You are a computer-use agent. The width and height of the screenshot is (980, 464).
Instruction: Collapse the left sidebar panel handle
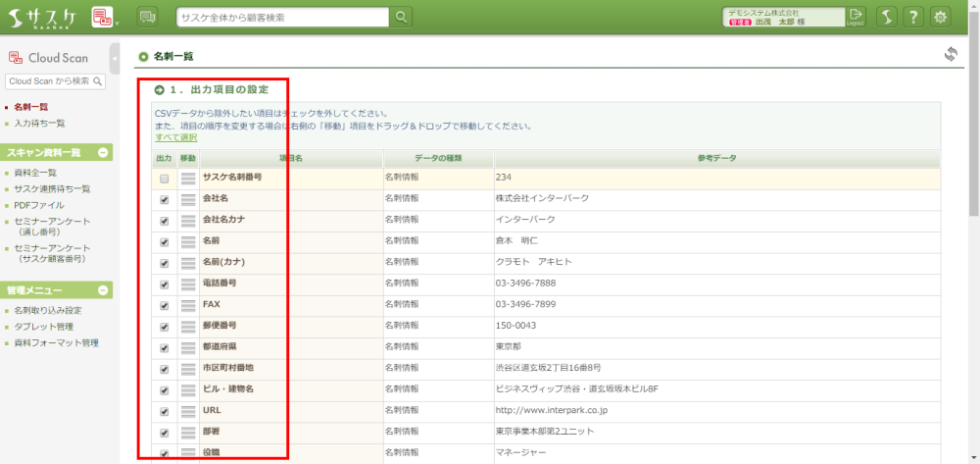click(115, 58)
